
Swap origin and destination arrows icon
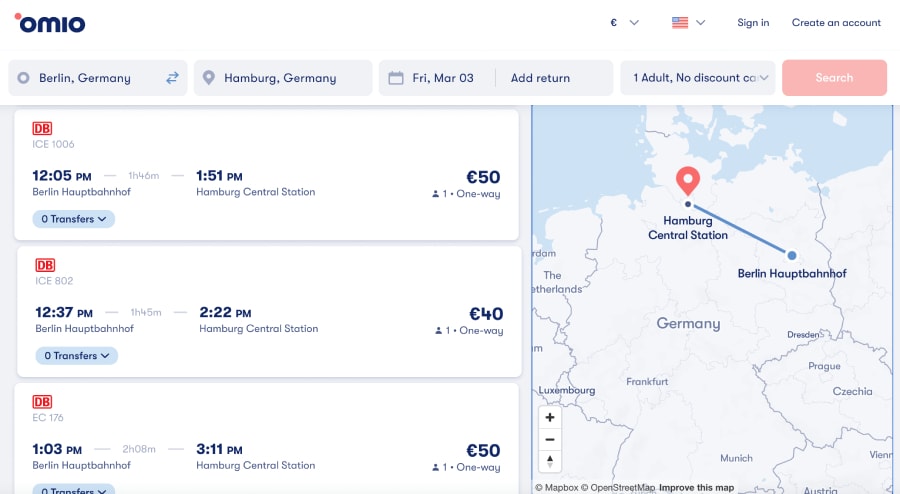click(x=172, y=78)
